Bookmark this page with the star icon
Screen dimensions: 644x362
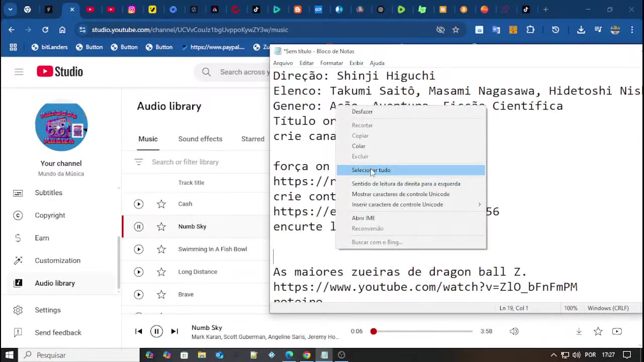tap(456, 30)
